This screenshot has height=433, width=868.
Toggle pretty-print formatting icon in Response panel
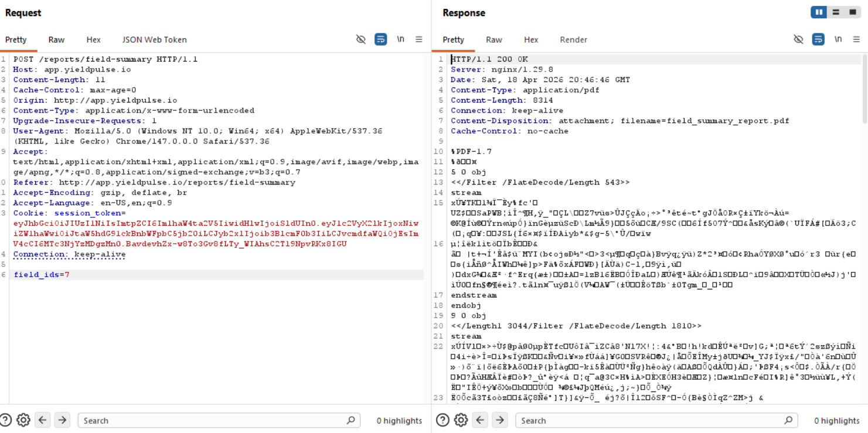(x=818, y=39)
